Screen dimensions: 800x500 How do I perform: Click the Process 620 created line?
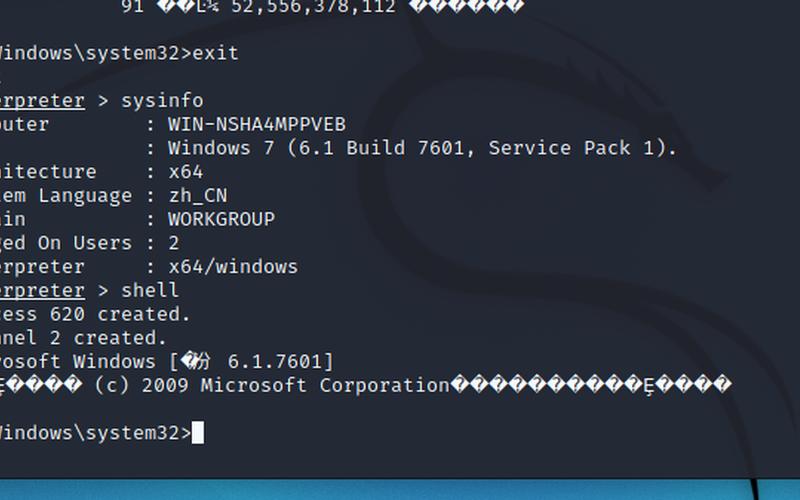tap(95, 314)
